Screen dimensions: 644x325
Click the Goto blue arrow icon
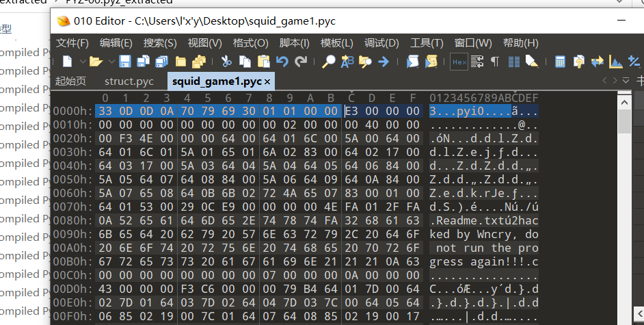click(384, 62)
